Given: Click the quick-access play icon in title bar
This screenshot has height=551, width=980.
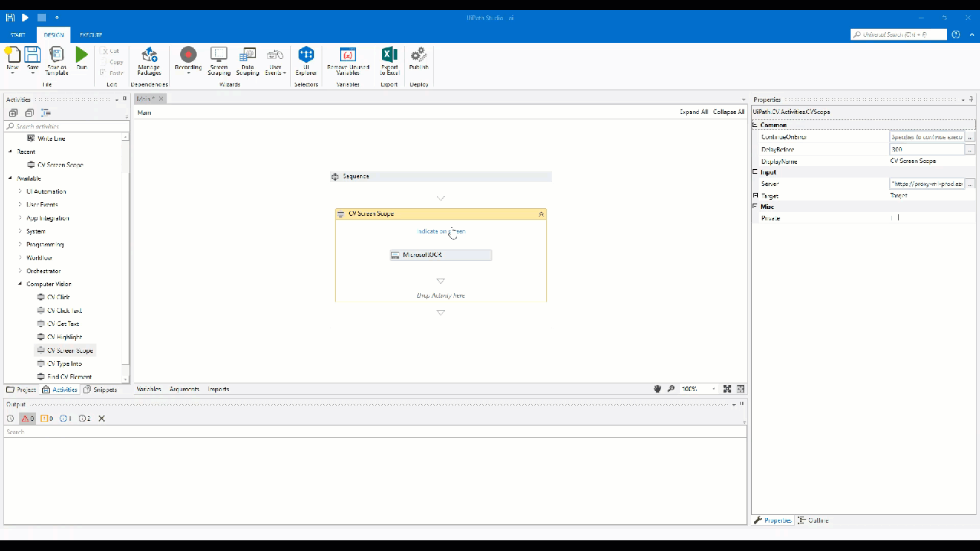Looking at the screenshot, I should (x=25, y=17).
